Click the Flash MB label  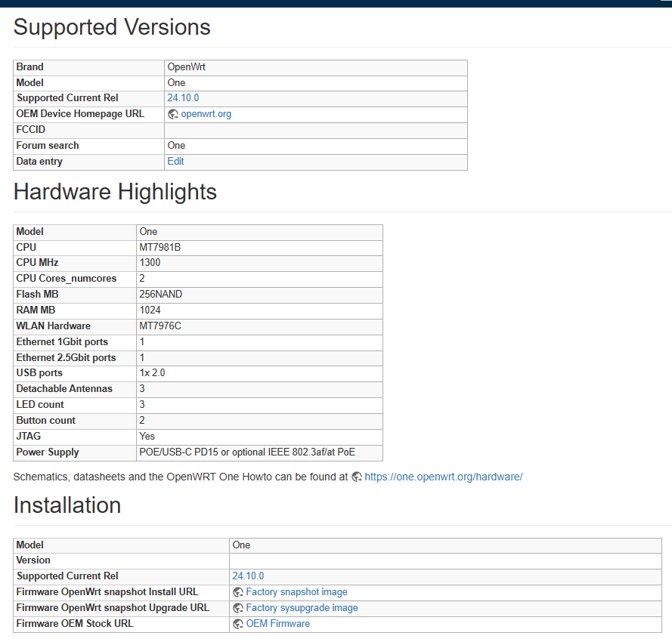[37, 295]
